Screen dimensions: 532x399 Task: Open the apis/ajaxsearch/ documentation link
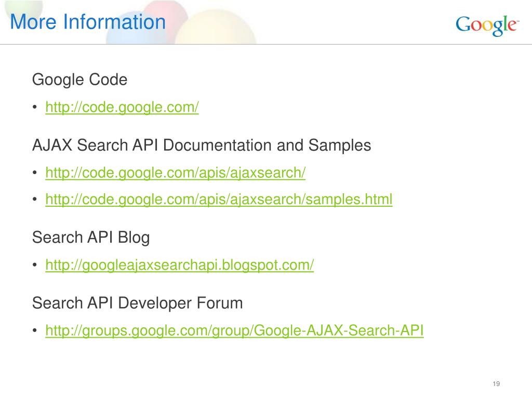(x=176, y=172)
